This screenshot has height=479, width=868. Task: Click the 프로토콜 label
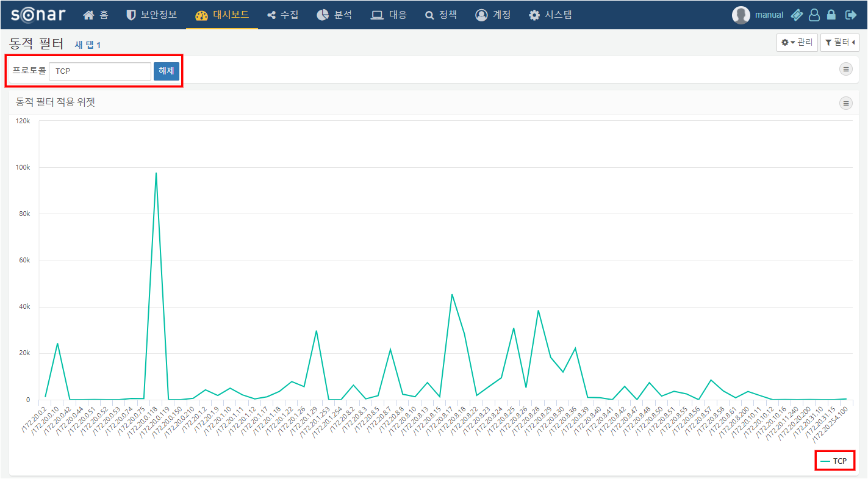click(29, 71)
